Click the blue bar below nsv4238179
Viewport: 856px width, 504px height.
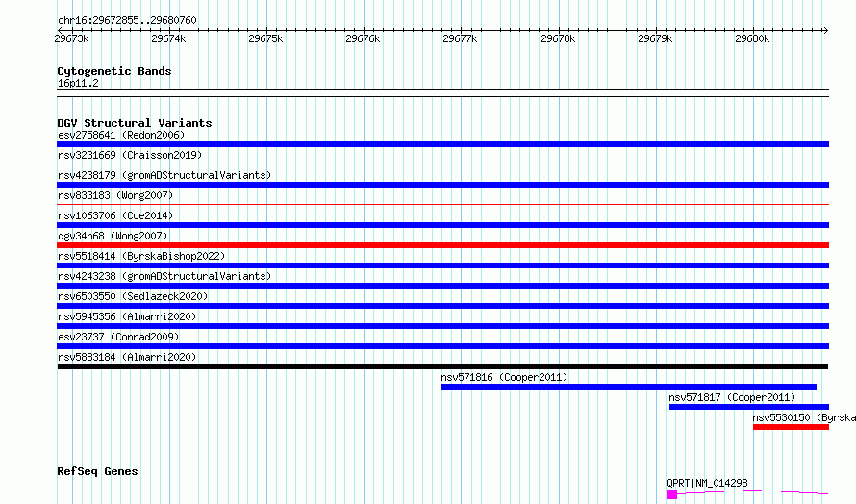(442, 185)
